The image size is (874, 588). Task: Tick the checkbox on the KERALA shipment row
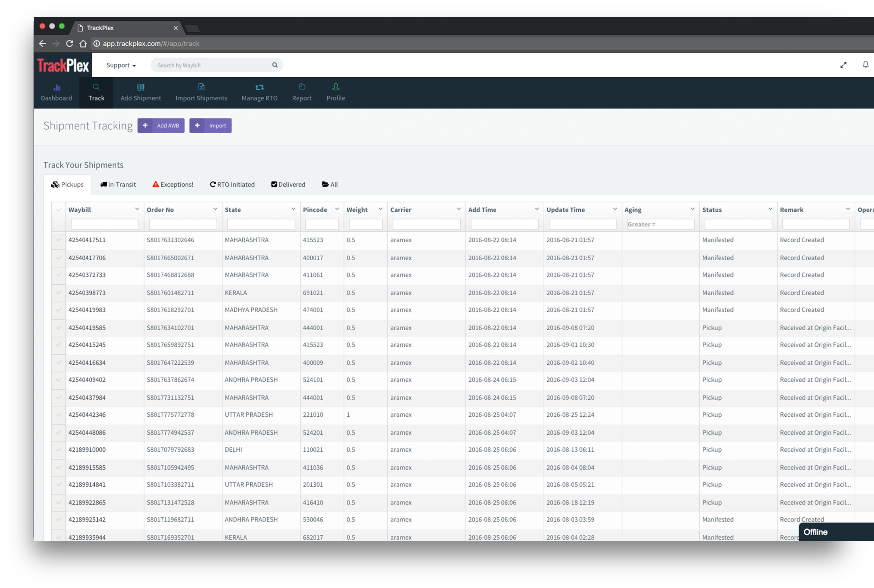pyautogui.click(x=59, y=293)
